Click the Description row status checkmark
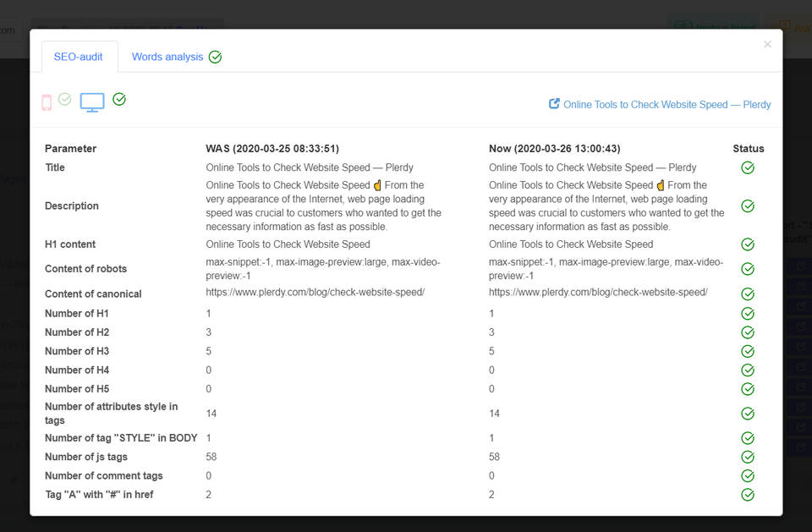The image size is (812, 532). tap(748, 206)
